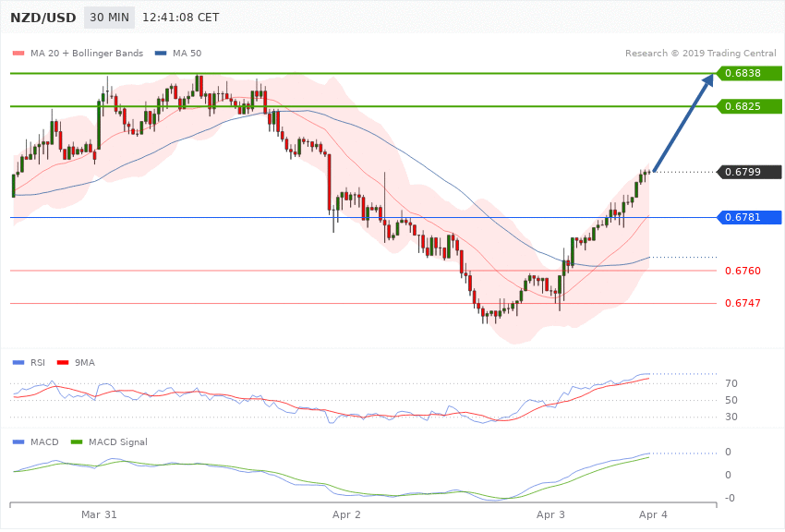
Task: Click the RSI legend swatch
Action: [18, 362]
